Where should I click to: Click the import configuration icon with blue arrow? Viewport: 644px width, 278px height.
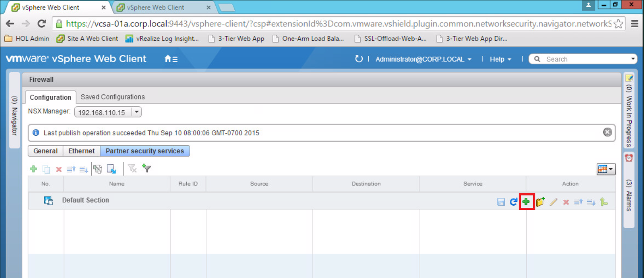pos(112,169)
